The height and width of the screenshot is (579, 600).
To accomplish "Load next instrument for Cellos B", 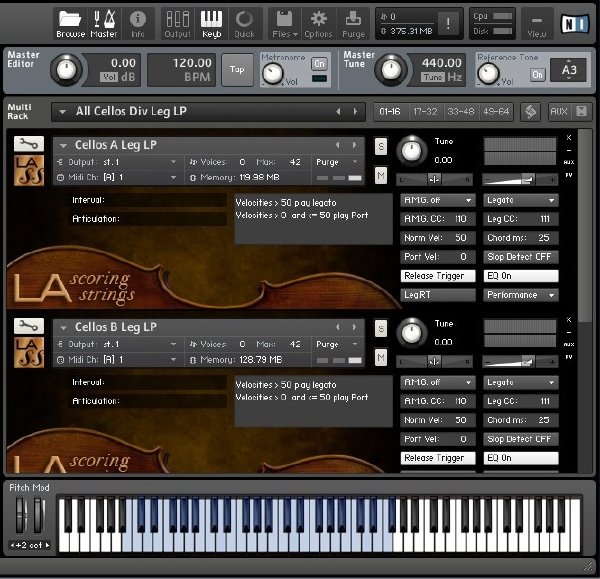I will (x=354, y=327).
